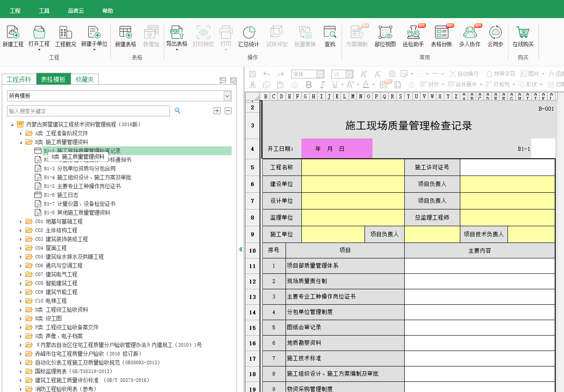Open the 多人协作 collaboration tool

tap(470, 36)
